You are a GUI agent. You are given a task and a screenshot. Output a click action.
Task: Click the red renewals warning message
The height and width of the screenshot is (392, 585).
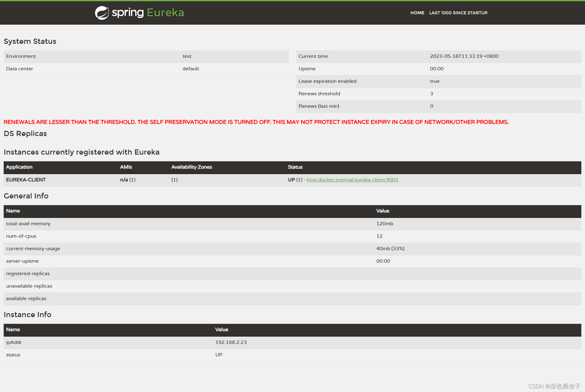[256, 122]
